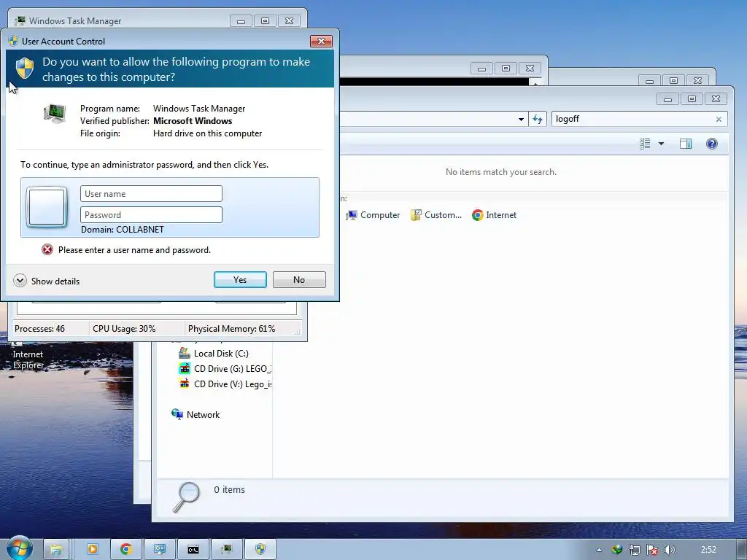Select Network in navigation pane
The height and width of the screenshot is (560, 747).
pyautogui.click(x=196, y=414)
